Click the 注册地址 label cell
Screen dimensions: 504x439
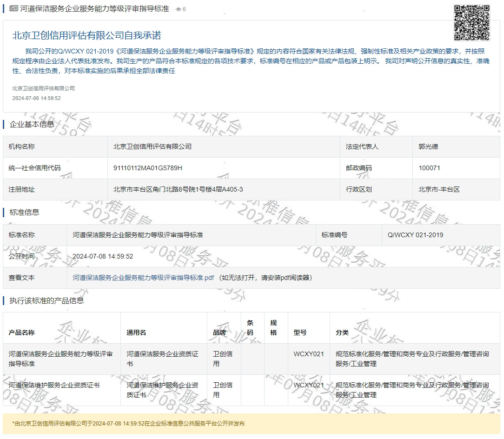click(55, 189)
